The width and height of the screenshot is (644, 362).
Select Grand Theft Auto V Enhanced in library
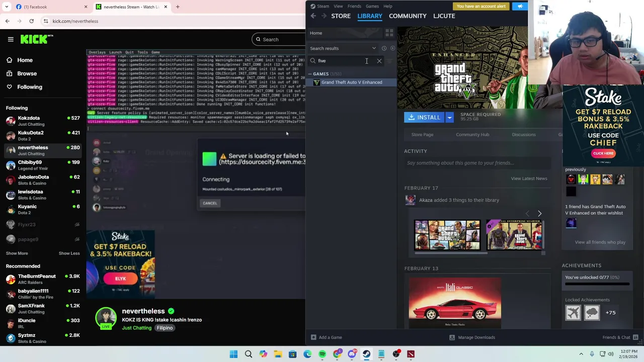(x=352, y=82)
